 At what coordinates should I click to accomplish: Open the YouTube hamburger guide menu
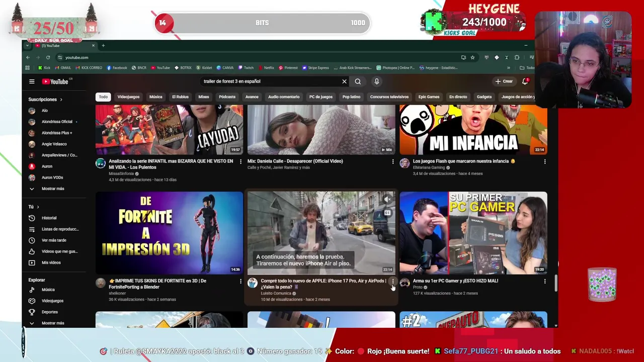coord(32,81)
